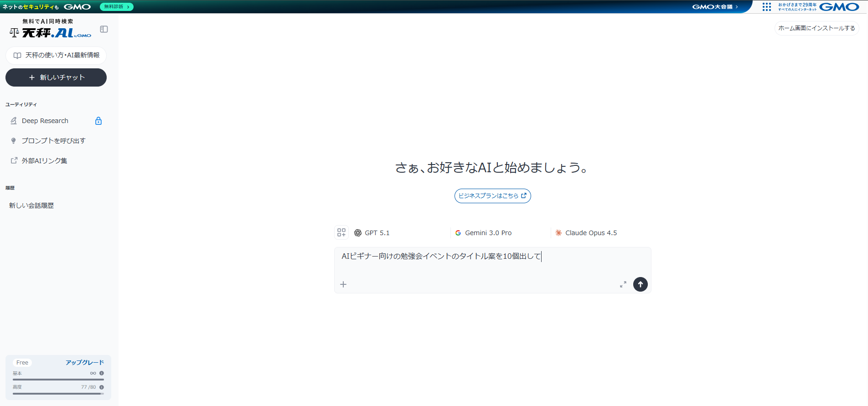Screen dimensions: 868x406
Task: Click the GMO大会議 banner link
Action: pyautogui.click(x=715, y=7)
